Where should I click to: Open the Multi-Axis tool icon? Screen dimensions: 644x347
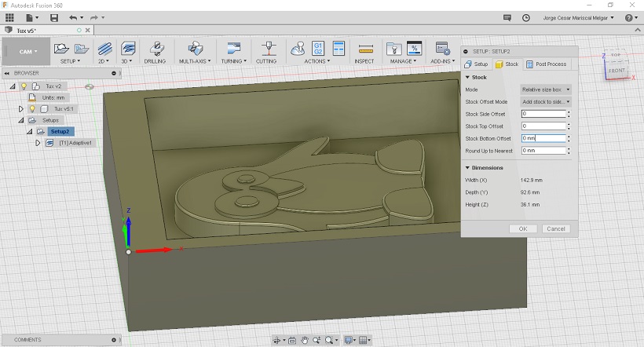click(196, 49)
